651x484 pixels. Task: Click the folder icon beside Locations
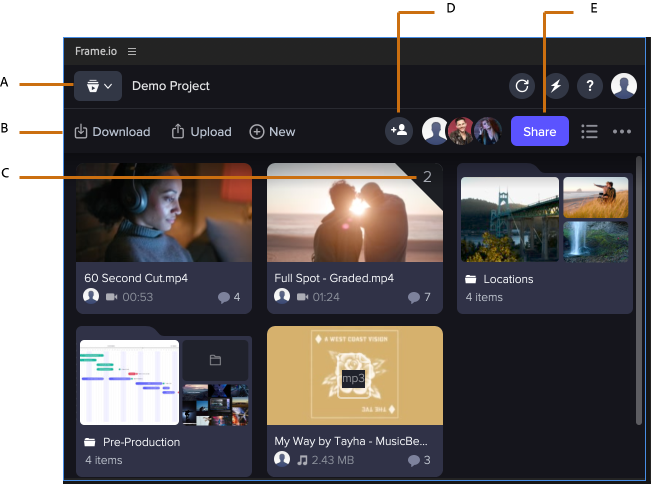pos(470,279)
